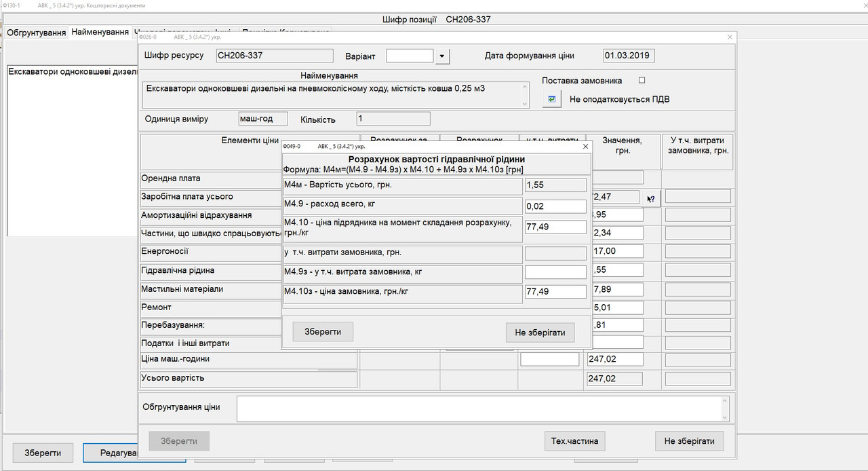Click the Ціна маш.-години value field 247,02

coord(615,359)
